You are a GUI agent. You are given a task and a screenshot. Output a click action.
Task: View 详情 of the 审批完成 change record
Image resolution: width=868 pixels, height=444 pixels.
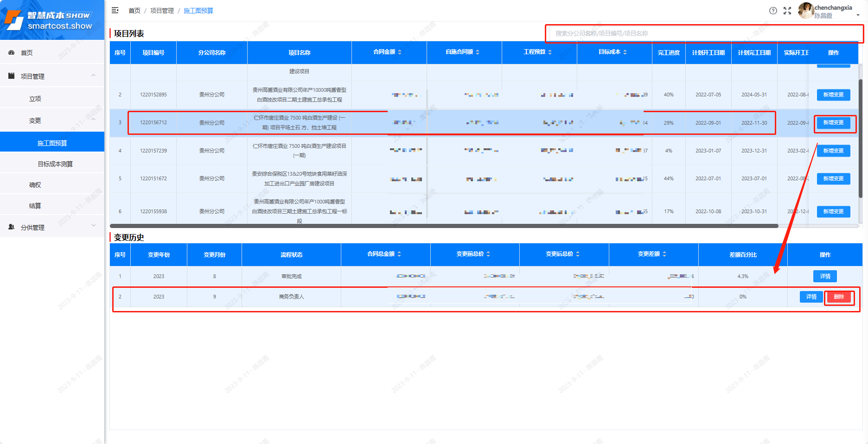(825, 276)
